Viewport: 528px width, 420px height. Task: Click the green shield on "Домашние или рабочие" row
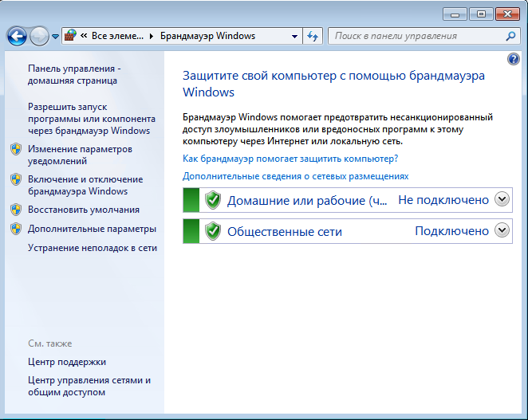point(213,200)
